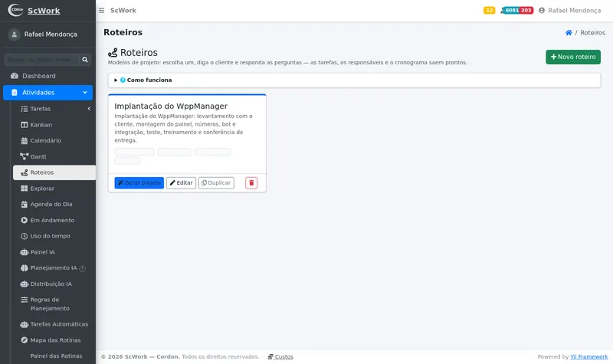Click the yellow 12 notification badge

point(489,10)
